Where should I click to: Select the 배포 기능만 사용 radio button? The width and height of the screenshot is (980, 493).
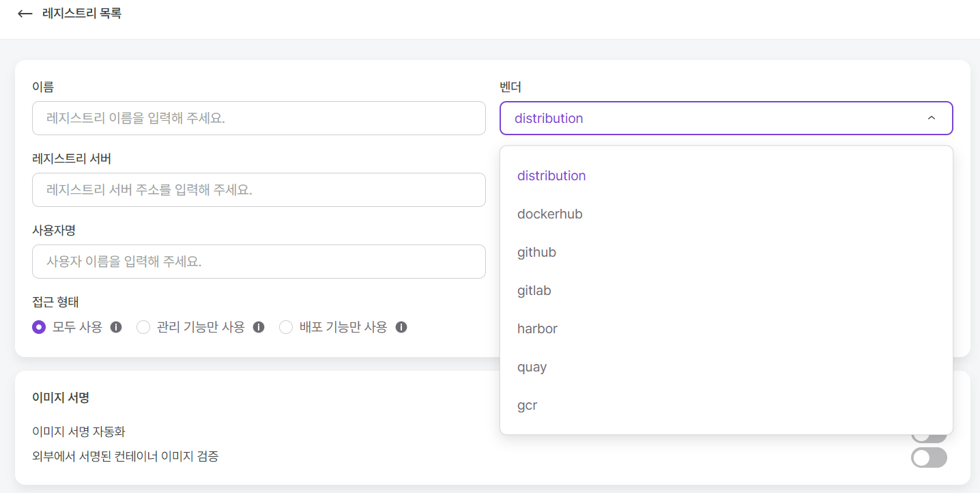click(286, 327)
